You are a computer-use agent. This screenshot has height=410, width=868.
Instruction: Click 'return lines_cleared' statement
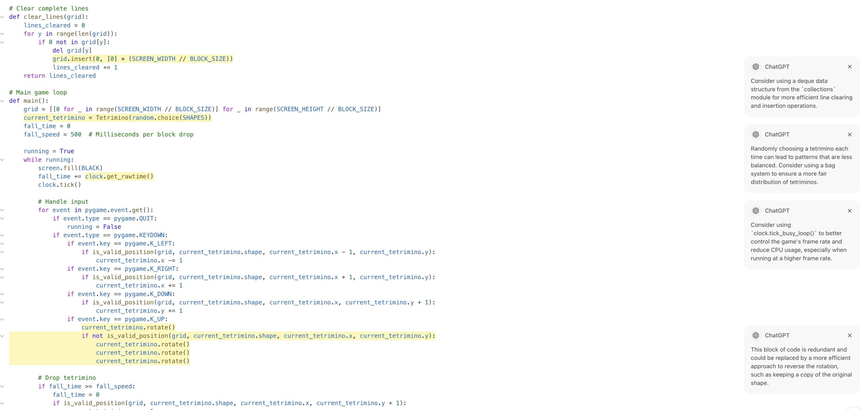pyautogui.click(x=60, y=76)
